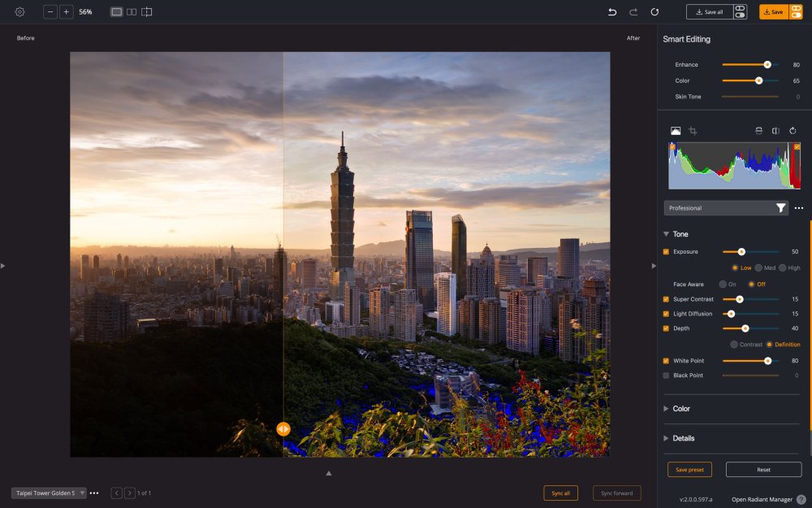
Task: Uncheck the Light Diffusion checkbox
Action: tap(666, 314)
